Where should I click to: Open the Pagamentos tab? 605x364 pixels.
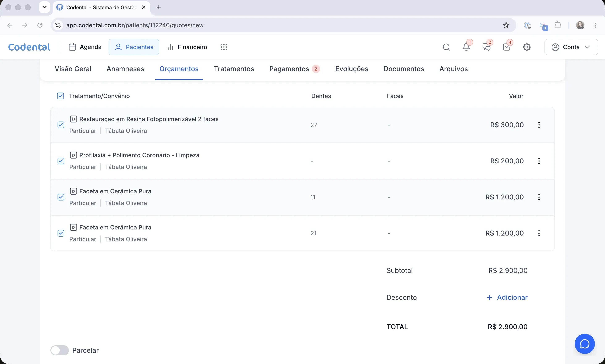[294, 69]
